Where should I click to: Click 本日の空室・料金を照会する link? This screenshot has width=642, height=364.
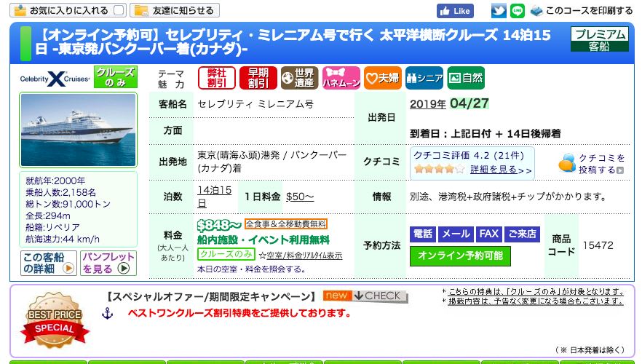coord(251,269)
